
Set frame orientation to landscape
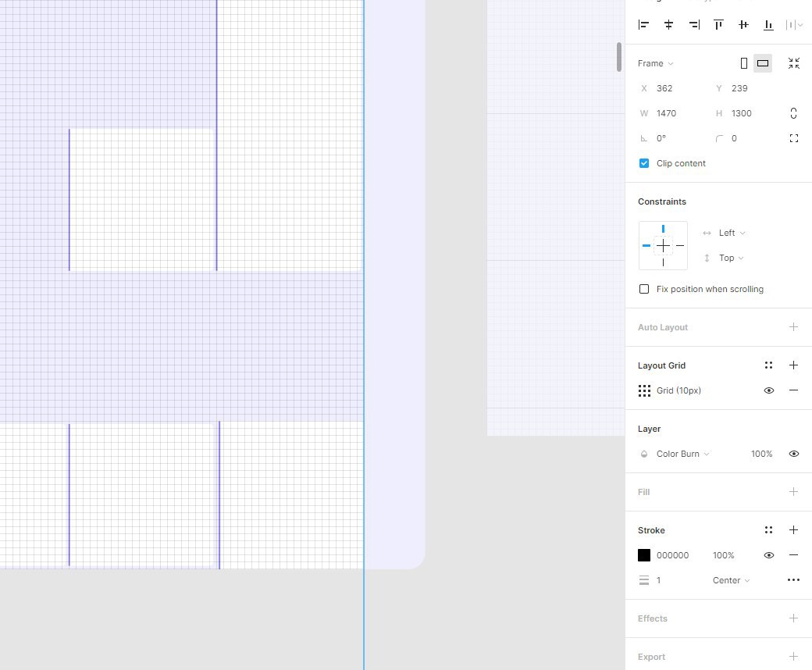point(763,63)
